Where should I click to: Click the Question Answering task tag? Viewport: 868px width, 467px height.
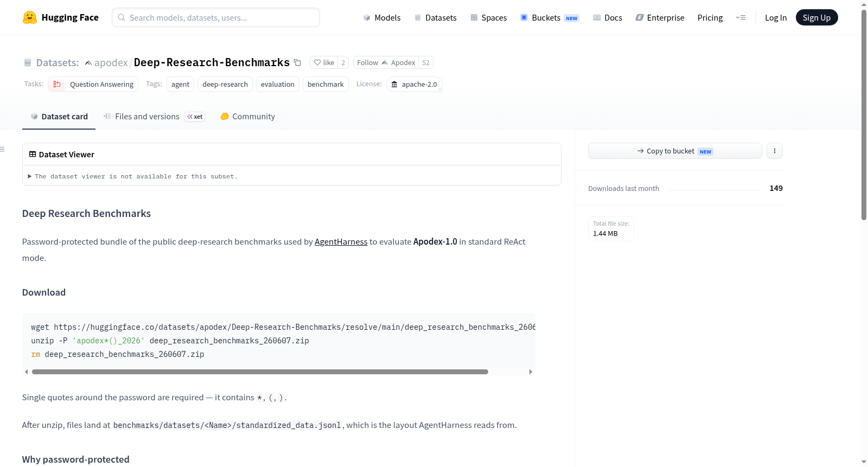tap(93, 84)
